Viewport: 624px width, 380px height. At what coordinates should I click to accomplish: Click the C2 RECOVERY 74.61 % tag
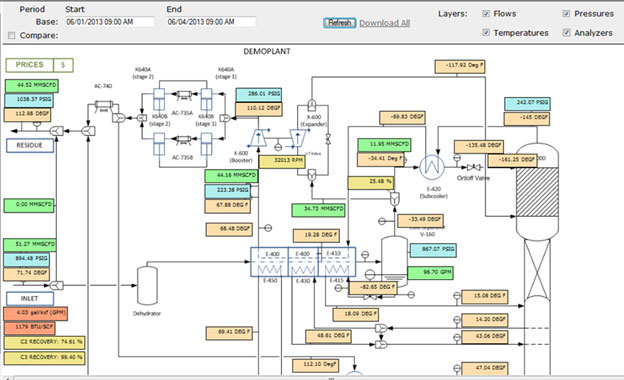coord(45,343)
